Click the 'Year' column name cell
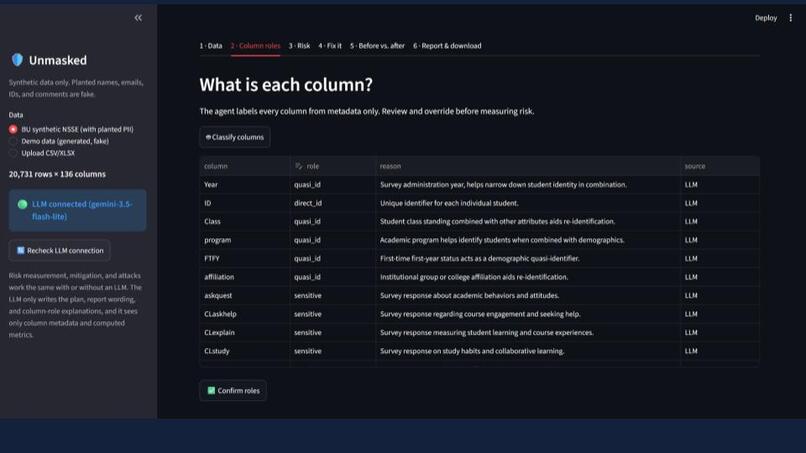806x453 pixels. pos(244,185)
